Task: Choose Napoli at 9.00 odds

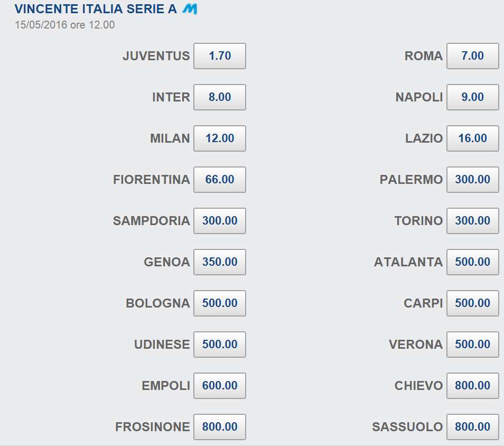Action: 472,97
